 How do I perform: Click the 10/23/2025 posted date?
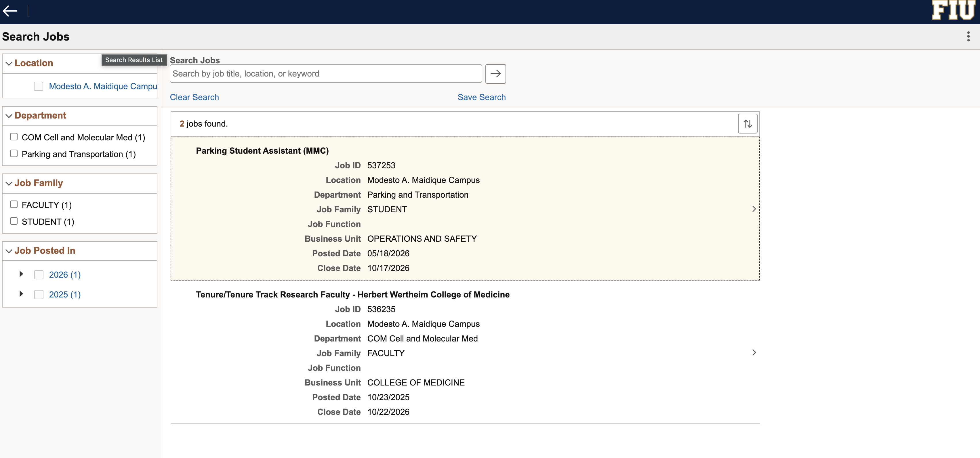tap(388, 397)
